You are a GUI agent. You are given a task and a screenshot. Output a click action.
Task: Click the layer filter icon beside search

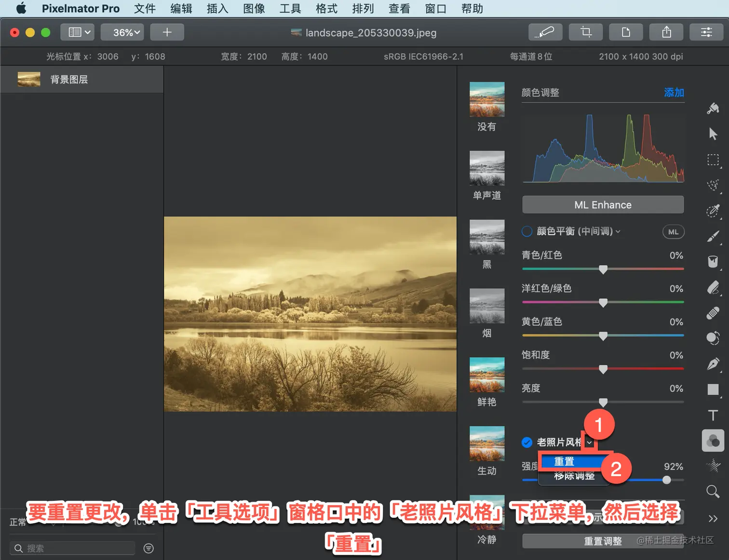coord(148,548)
